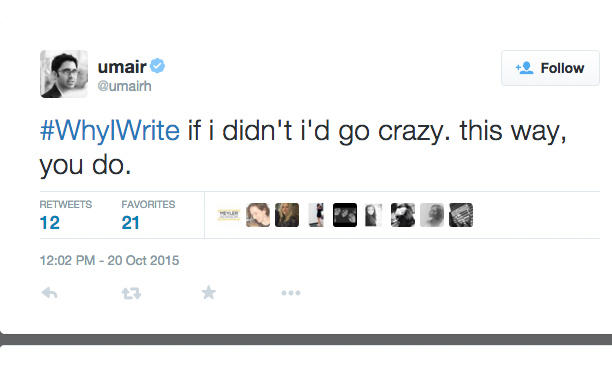Open umair's profile photo
The width and height of the screenshot is (612, 380).
coord(64,74)
